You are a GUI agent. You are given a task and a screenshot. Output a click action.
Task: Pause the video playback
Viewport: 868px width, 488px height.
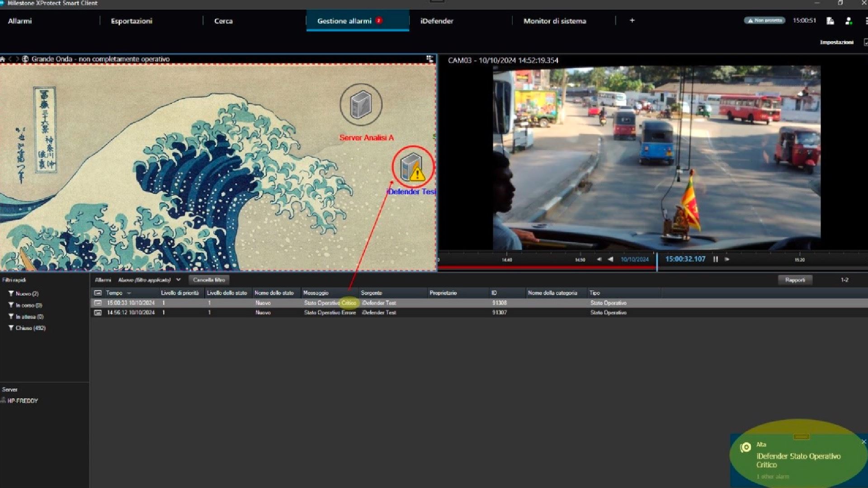point(716,259)
